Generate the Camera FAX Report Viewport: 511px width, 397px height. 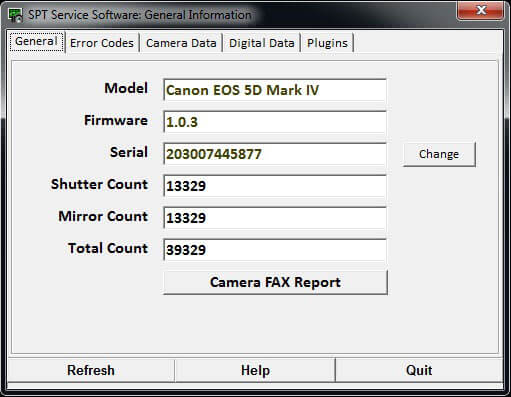275,282
